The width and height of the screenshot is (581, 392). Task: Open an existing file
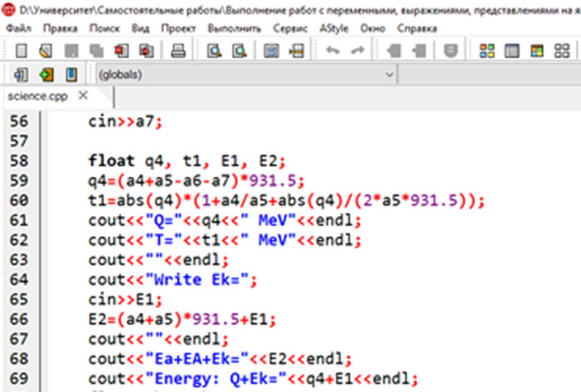(x=46, y=51)
